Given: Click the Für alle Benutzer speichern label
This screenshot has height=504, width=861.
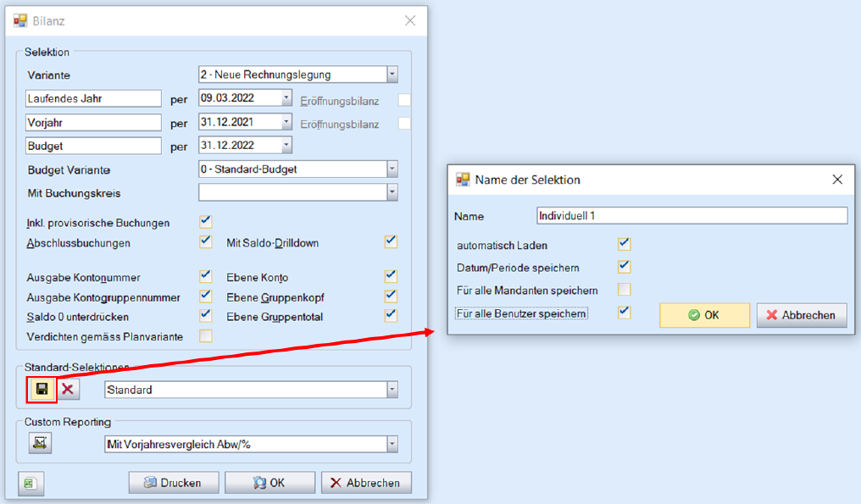Looking at the screenshot, I should [x=522, y=313].
